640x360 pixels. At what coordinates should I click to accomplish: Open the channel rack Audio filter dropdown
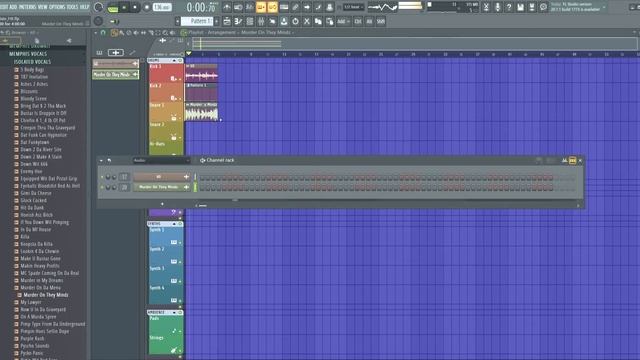coord(162,160)
